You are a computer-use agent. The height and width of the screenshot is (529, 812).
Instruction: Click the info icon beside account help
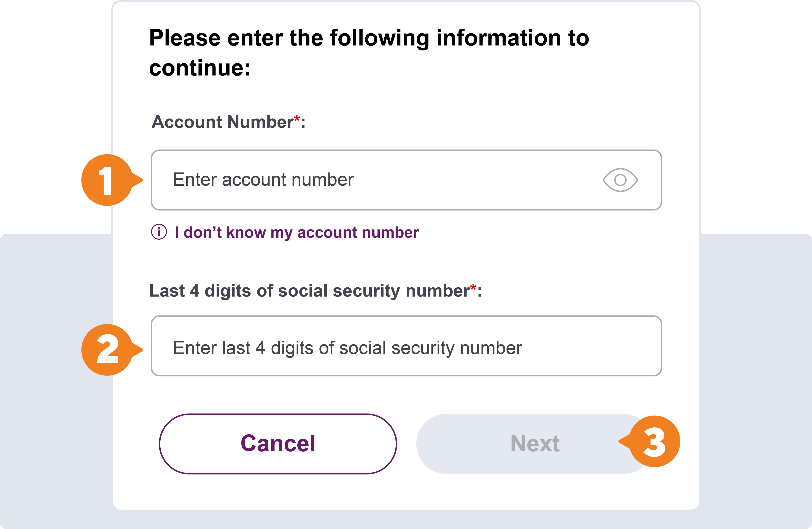pos(159,232)
